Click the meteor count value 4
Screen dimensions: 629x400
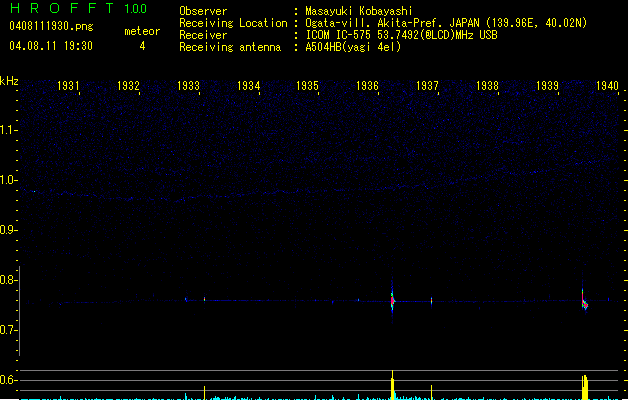pos(142,46)
